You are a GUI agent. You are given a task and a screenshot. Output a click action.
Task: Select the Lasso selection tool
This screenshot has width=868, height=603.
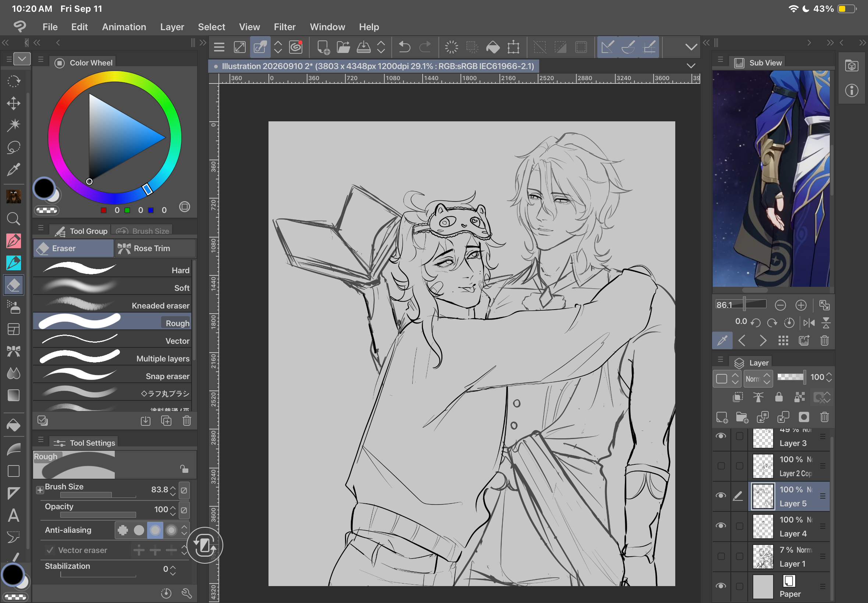point(14,147)
